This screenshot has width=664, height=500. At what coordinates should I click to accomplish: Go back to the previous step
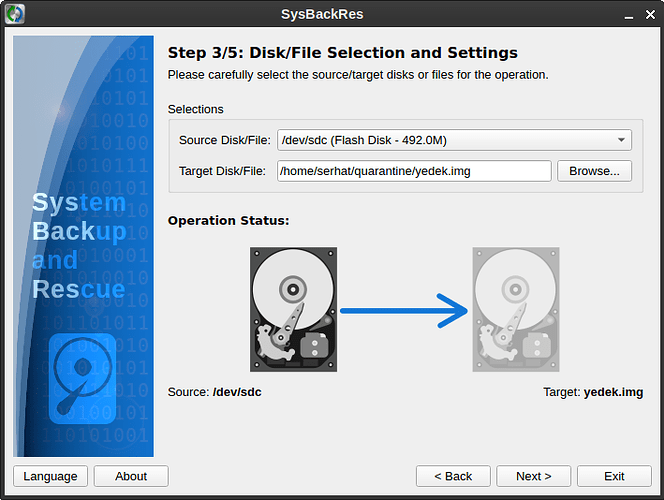tap(453, 476)
